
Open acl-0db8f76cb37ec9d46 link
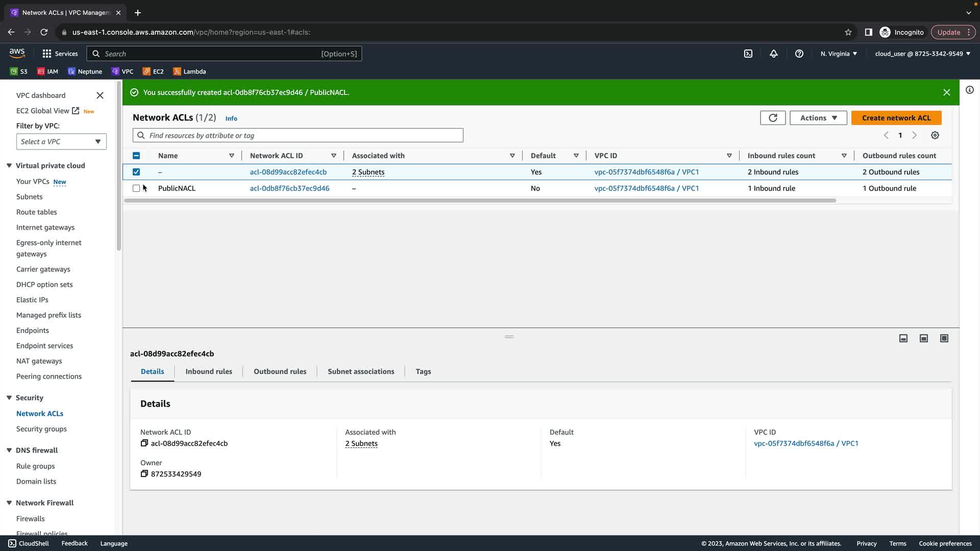tap(289, 188)
